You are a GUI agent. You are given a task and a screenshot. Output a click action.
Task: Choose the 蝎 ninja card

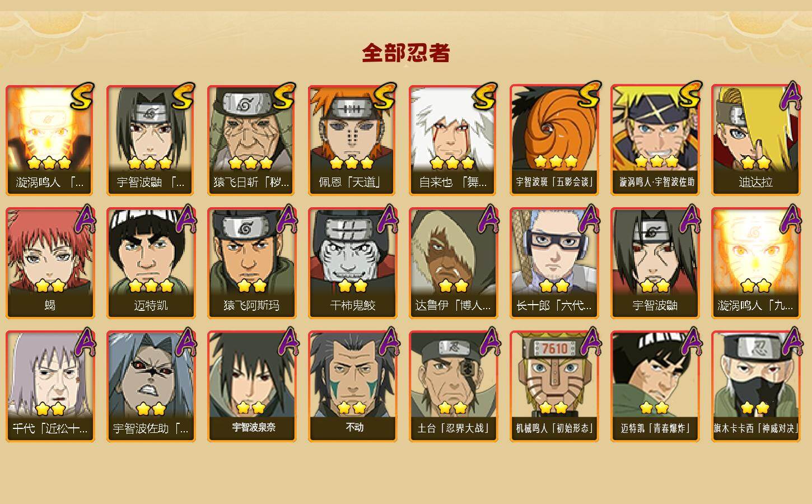point(50,263)
